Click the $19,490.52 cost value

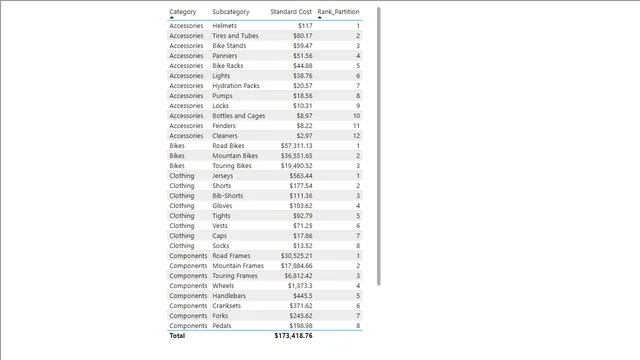point(296,166)
